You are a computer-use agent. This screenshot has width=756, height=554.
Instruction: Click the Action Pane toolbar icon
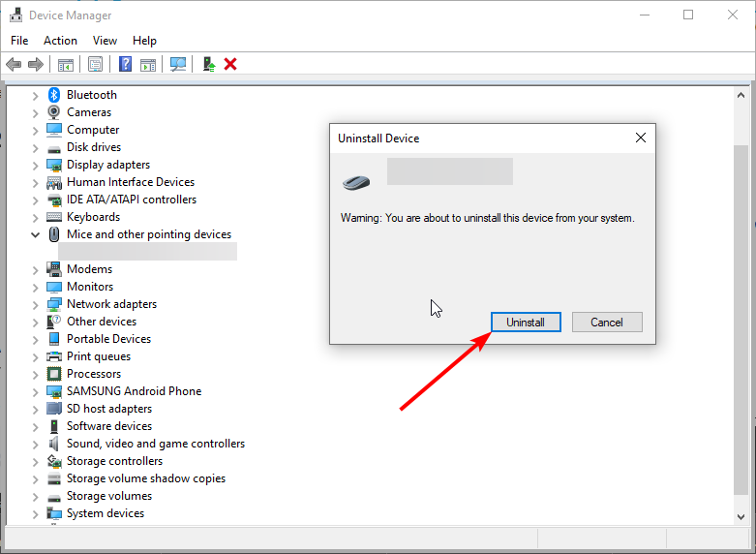[x=148, y=64]
